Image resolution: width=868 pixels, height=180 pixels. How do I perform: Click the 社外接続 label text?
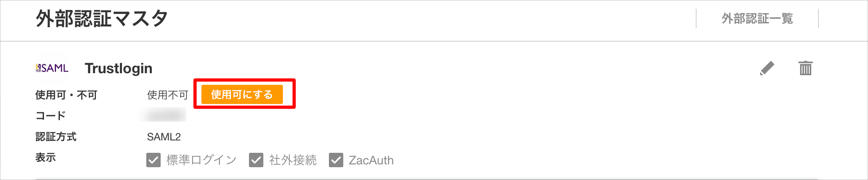coord(293,160)
